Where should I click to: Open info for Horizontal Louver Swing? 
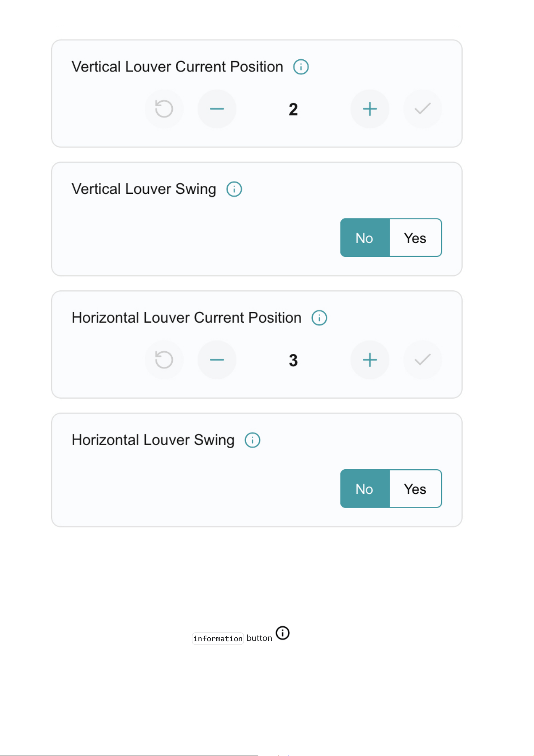(253, 440)
